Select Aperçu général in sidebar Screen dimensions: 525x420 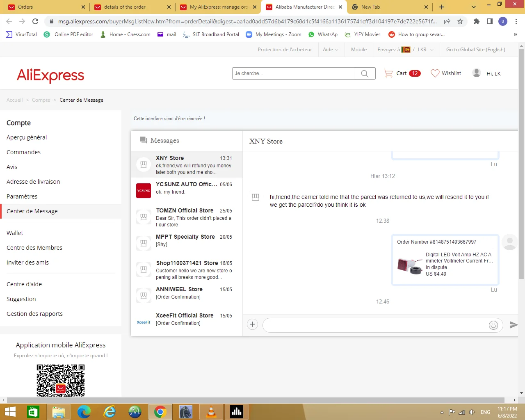click(x=27, y=137)
